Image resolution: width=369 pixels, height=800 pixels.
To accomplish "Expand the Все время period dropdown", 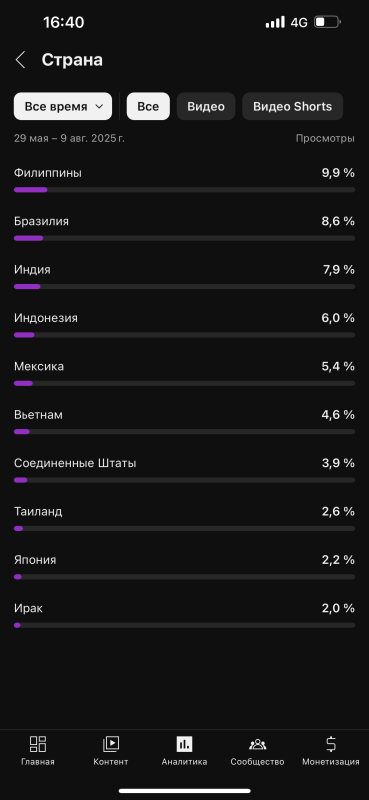I will point(63,106).
